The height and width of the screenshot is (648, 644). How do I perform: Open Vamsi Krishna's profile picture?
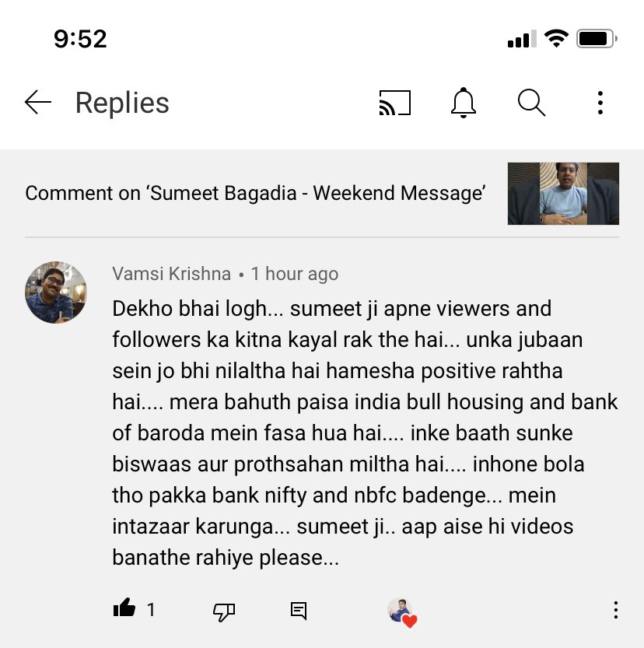56,292
